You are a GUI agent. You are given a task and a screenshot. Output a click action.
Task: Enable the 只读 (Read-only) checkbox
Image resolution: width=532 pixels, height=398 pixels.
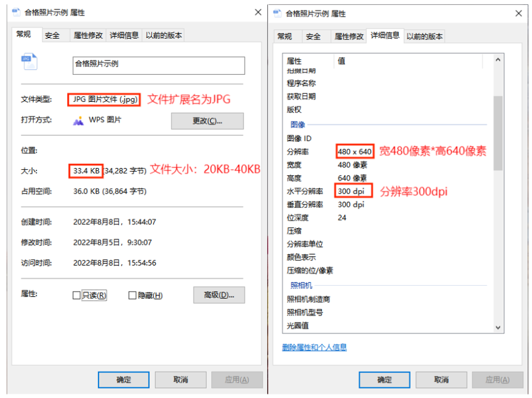(x=77, y=295)
